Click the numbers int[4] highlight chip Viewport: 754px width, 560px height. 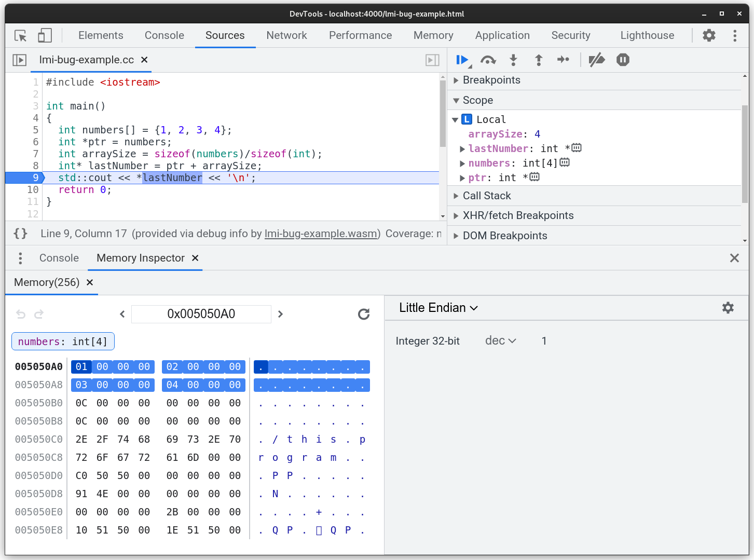tap(63, 341)
